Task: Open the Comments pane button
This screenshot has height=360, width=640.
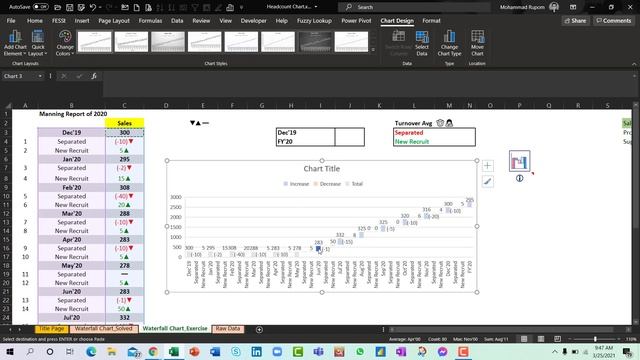Action: [x=613, y=20]
